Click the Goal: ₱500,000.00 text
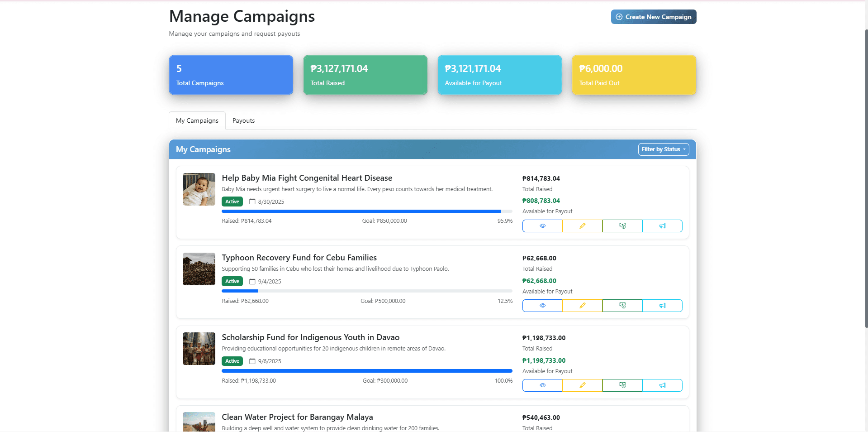Image resolution: width=868 pixels, height=432 pixels. tap(383, 301)
